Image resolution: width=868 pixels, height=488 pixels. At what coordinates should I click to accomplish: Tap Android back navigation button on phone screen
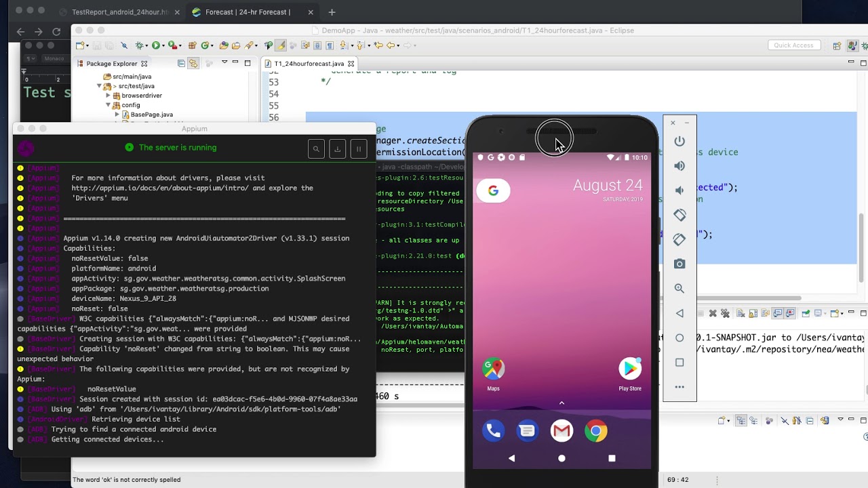click(511, 458)
